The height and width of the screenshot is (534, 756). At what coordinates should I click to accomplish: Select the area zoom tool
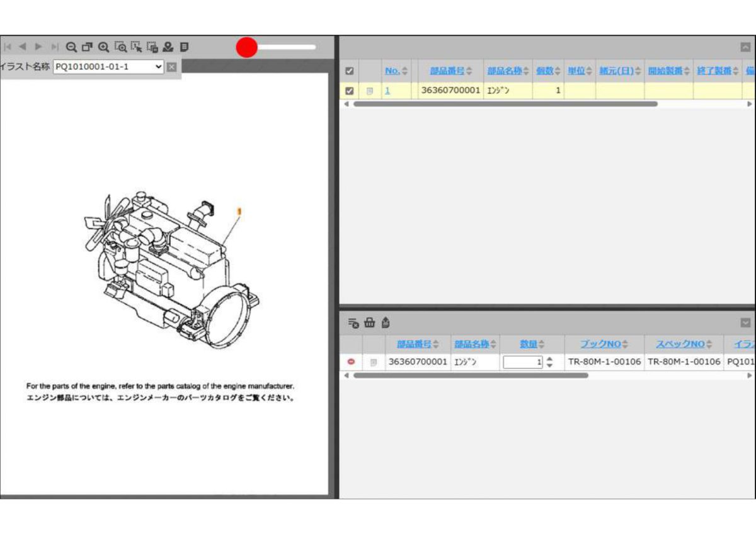tap(120, 47)
